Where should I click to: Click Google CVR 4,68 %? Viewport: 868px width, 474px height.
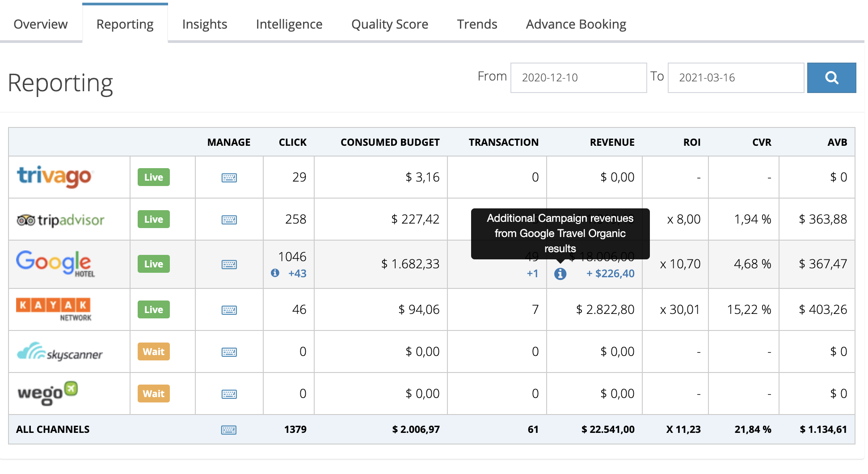coord(753,264)
